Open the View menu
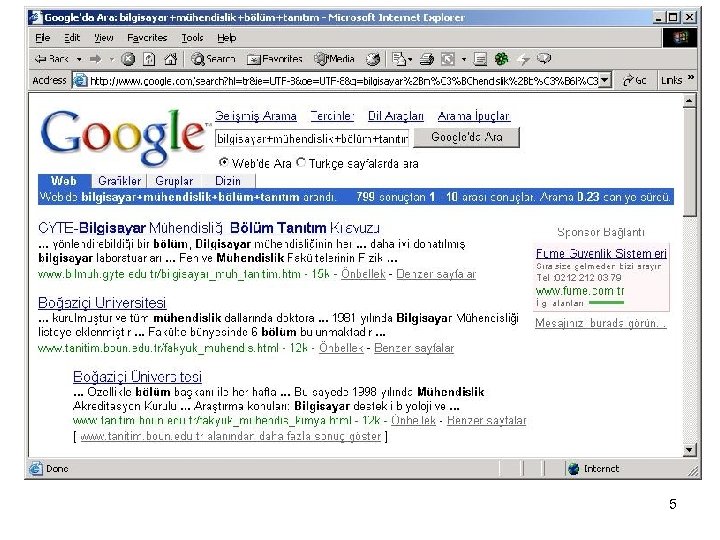Screen dimensions: 720x540 click(x=104, y=38)
